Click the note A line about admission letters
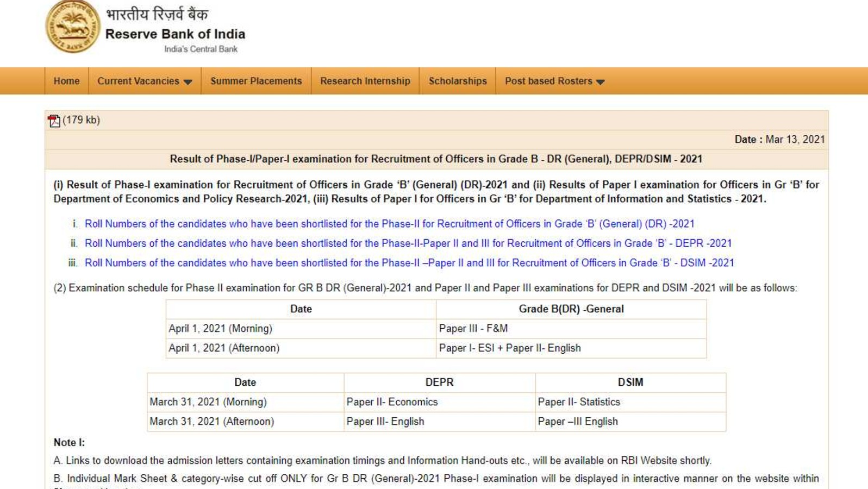Image resolution: width=868 pixels, height=489 pixels. (x=382, y=461)
